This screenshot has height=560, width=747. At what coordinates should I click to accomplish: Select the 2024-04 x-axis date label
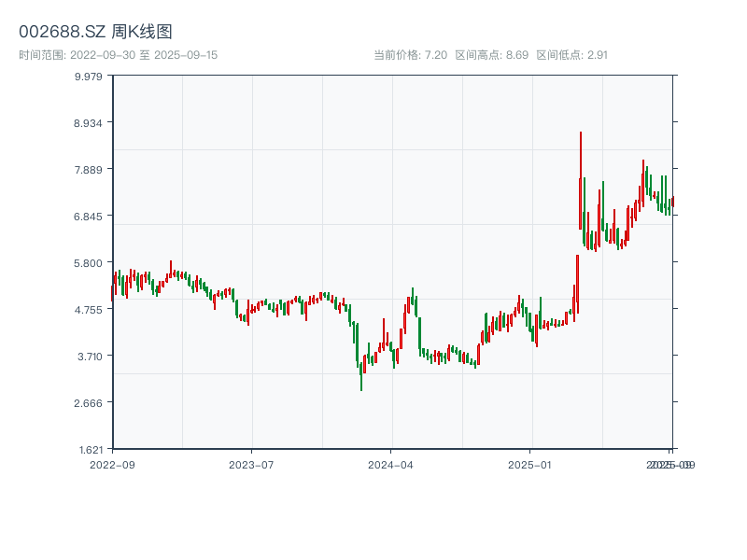(x=391, y=464)
